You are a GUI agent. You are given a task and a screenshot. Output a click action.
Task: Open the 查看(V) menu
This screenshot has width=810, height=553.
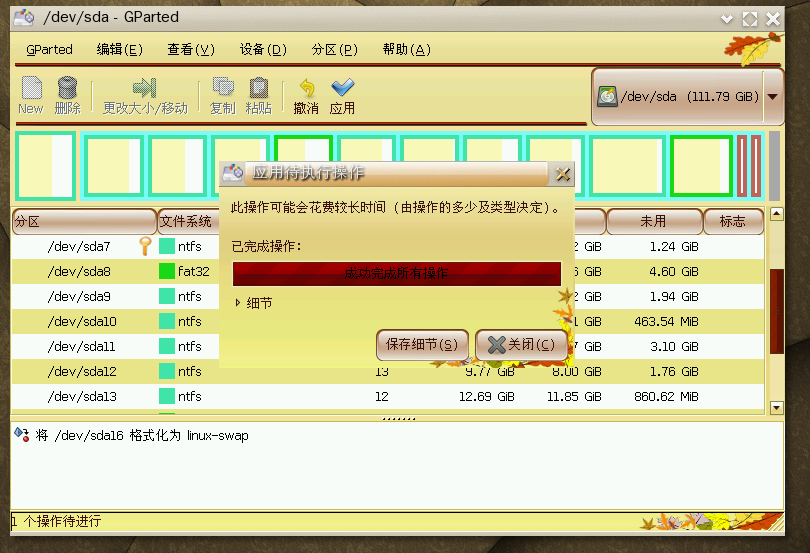coord(191,50)
